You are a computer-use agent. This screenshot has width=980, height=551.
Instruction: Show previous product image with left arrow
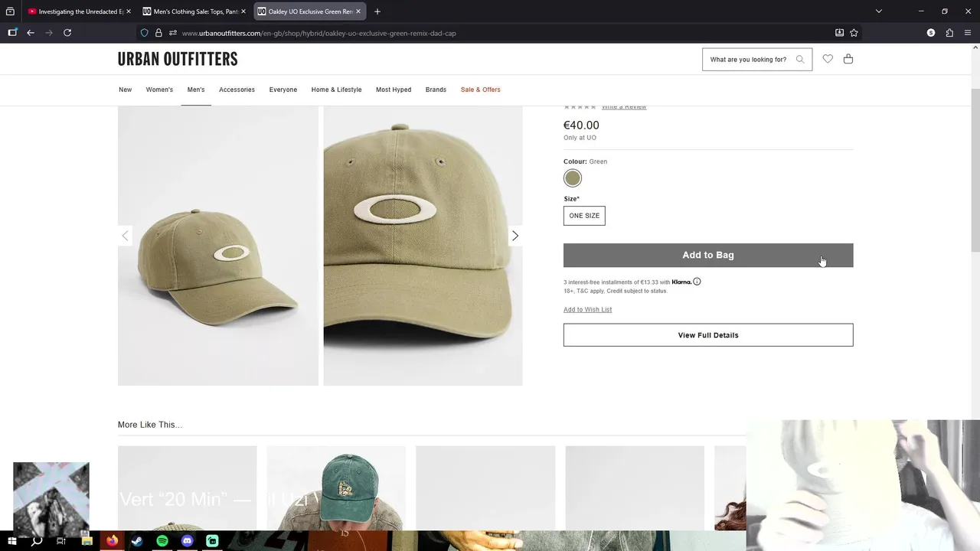(126, 236)
